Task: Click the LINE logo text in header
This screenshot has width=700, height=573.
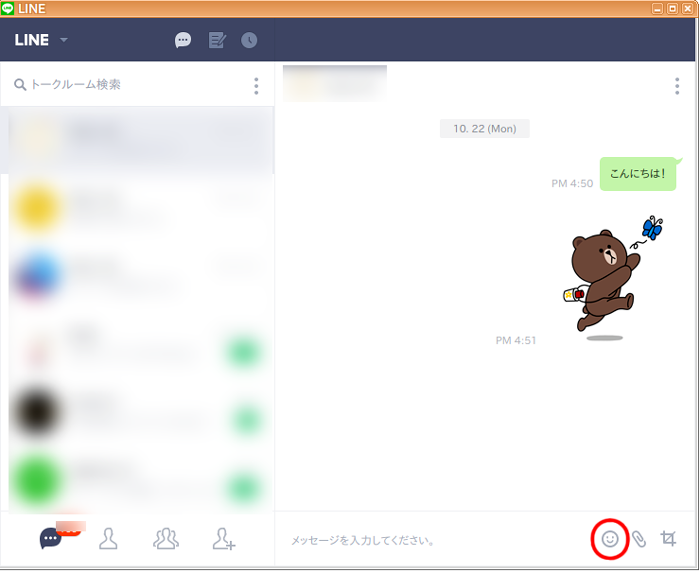Action: tap(31, 40)
